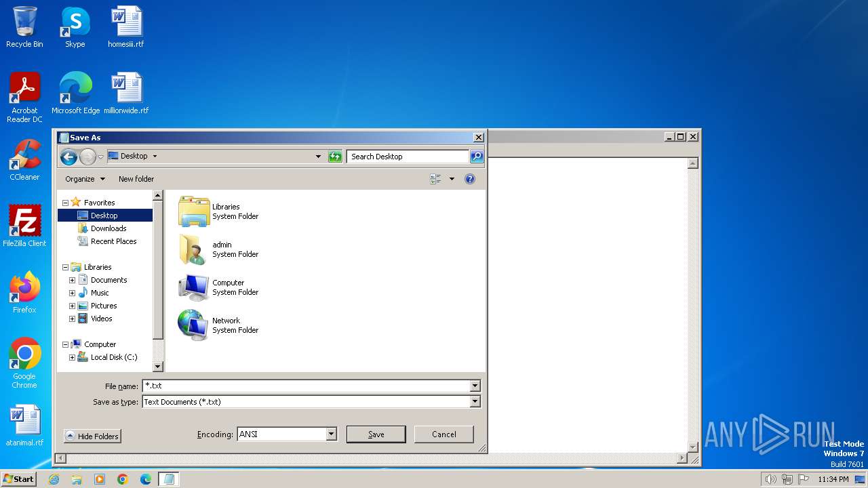Image resolution: width=868 pixels, height=488 pixels.
Task: Expand the Documents library node
Action: pyautogui.click(x=72, y=280)
